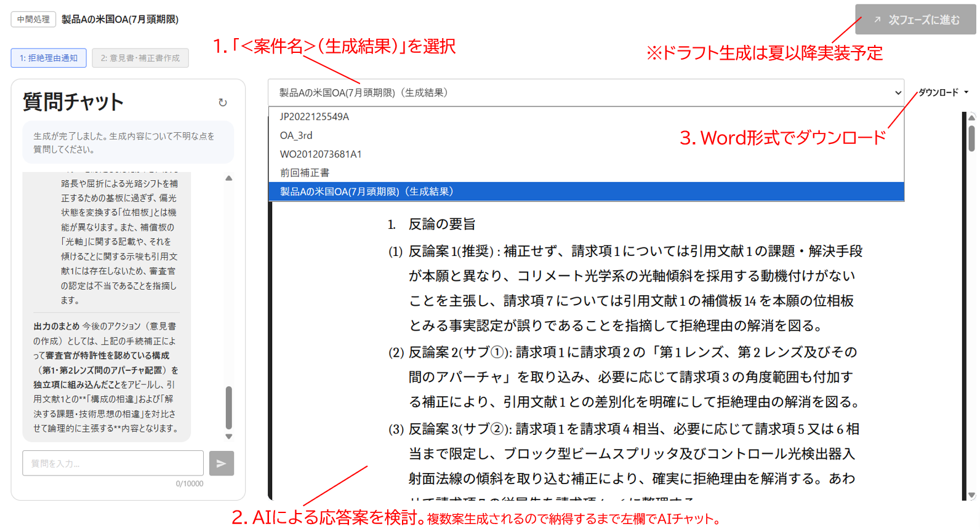Select JP2022125549A from the list
Image resolution: width=980 pixels, height=529 pixels.
click(586, 116)
